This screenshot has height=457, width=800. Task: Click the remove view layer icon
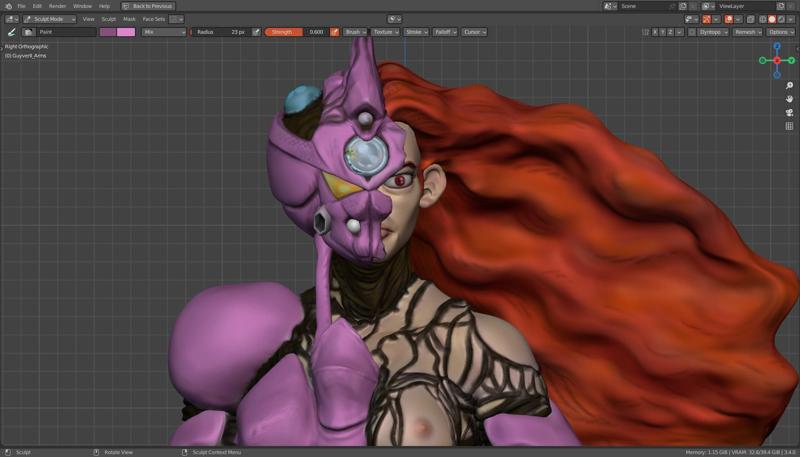[x=791, y=6]
